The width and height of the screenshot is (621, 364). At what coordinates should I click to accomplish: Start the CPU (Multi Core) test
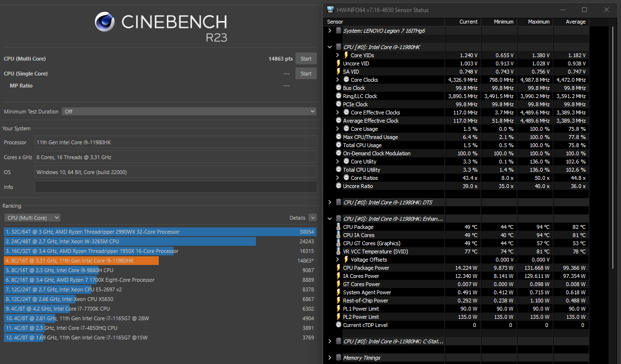(x=306, y=59)
